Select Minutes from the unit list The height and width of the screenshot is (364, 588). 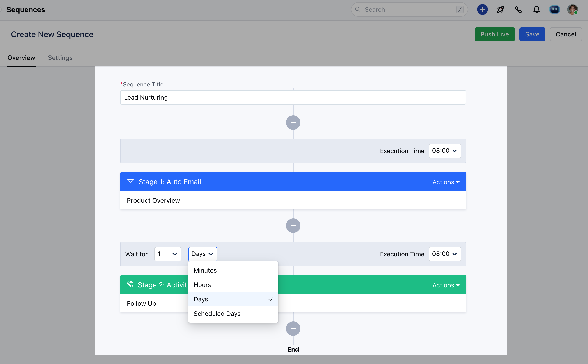pos(233,270)
